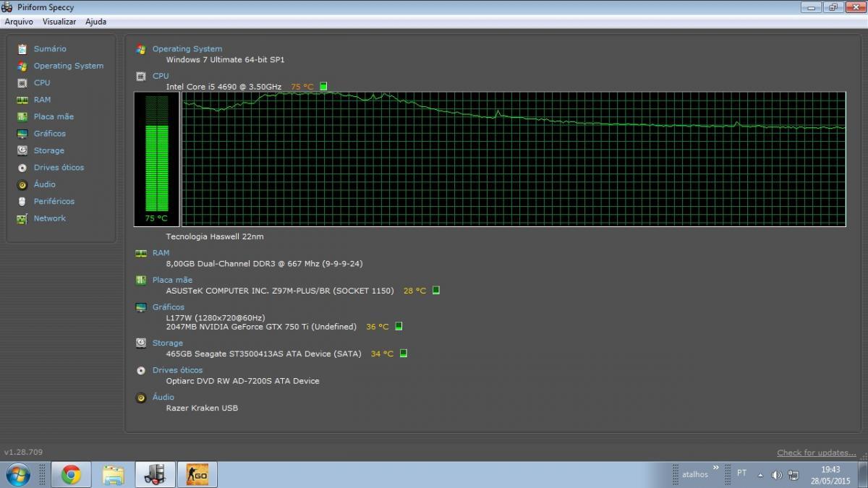Click the speaker icon beside main panel Áudio heading
868x488 pixels.
coord(141,398)
